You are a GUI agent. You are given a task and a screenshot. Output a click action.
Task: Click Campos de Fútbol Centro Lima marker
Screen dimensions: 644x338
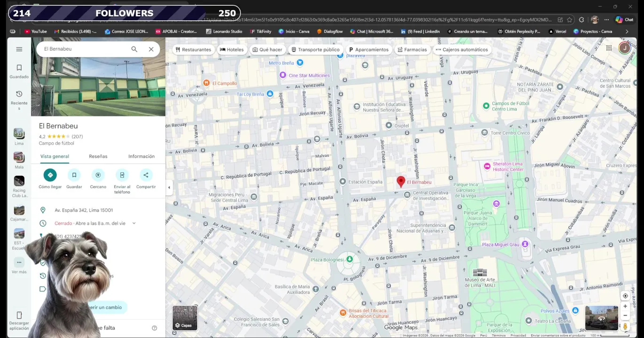[486, 106]
